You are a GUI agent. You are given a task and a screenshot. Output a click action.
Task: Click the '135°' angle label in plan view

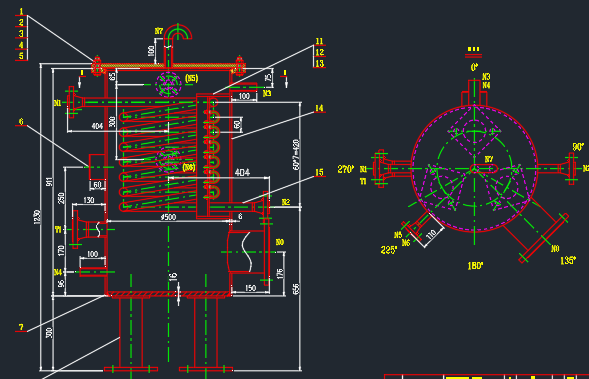coord(568,260)
